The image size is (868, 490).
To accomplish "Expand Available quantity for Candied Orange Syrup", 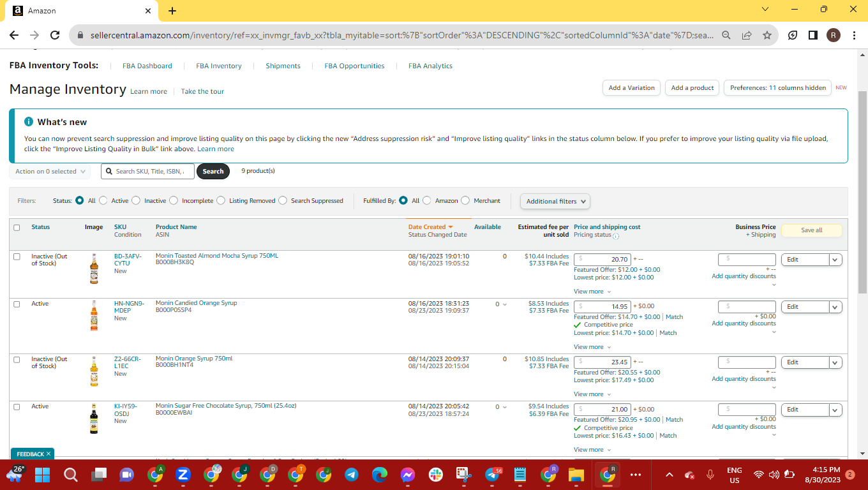I will (505, 304).
